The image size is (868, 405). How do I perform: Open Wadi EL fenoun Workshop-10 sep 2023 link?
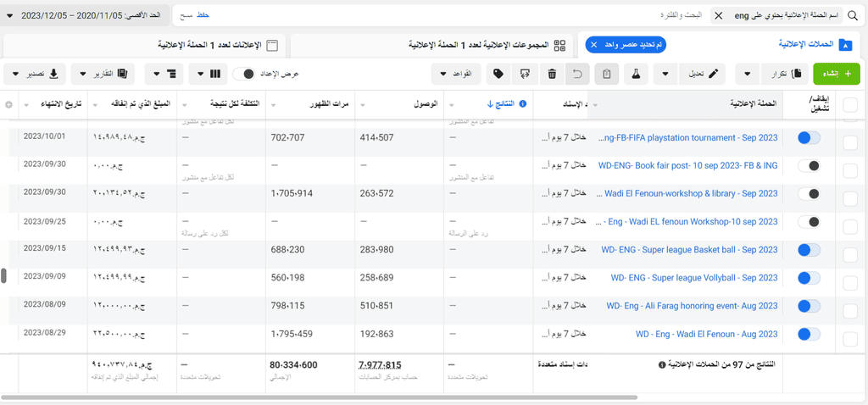point(687,222)
